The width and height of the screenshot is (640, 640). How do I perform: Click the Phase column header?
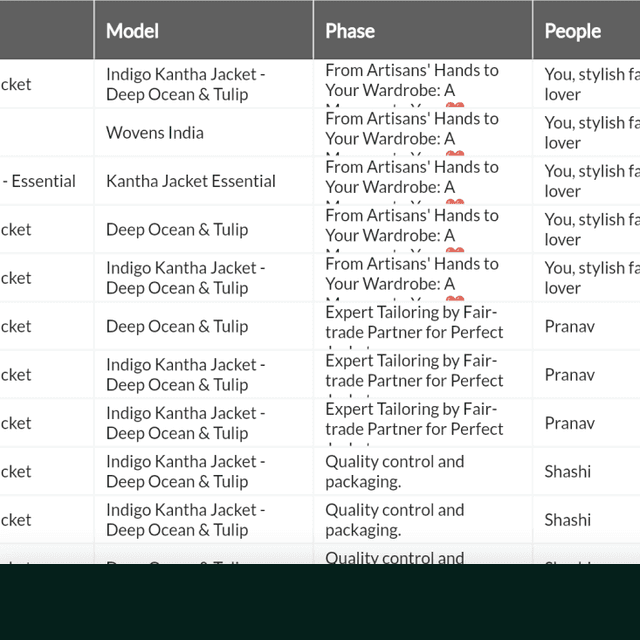pyautogui.click(x=350, y=31)
